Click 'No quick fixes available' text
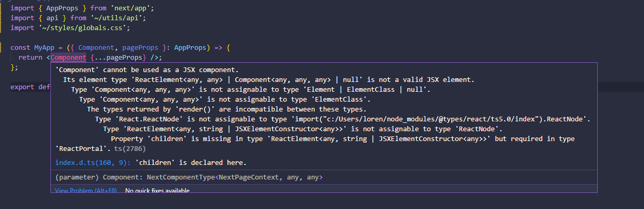Image resolution: width=644 pixels, height=209 pixels. coord(157,191)
